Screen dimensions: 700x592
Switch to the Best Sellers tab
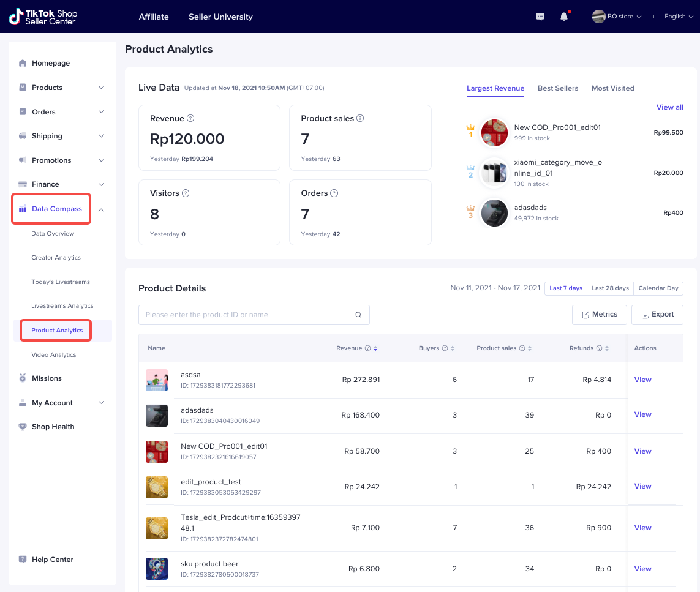click(x=557, y=88)
